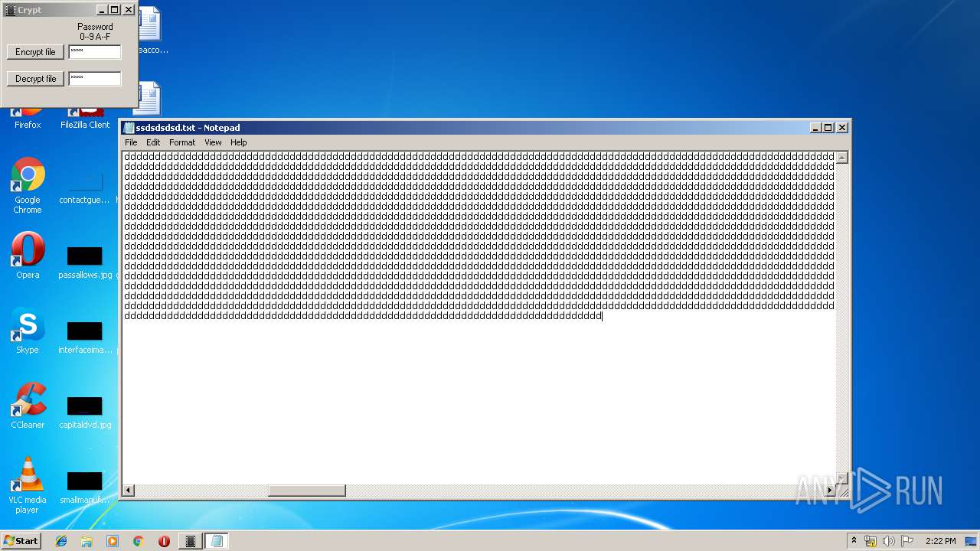Image resolution: width=980 pixels, height=551 pixels.
Task: Select the FileZilla Client desktop shortcut
Action: 85,119
